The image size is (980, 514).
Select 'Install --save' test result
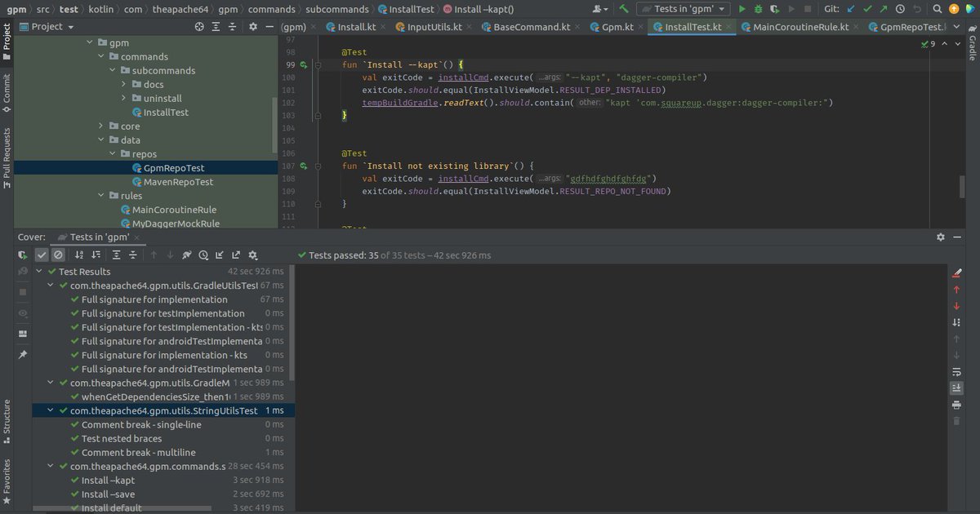point(108,494)
